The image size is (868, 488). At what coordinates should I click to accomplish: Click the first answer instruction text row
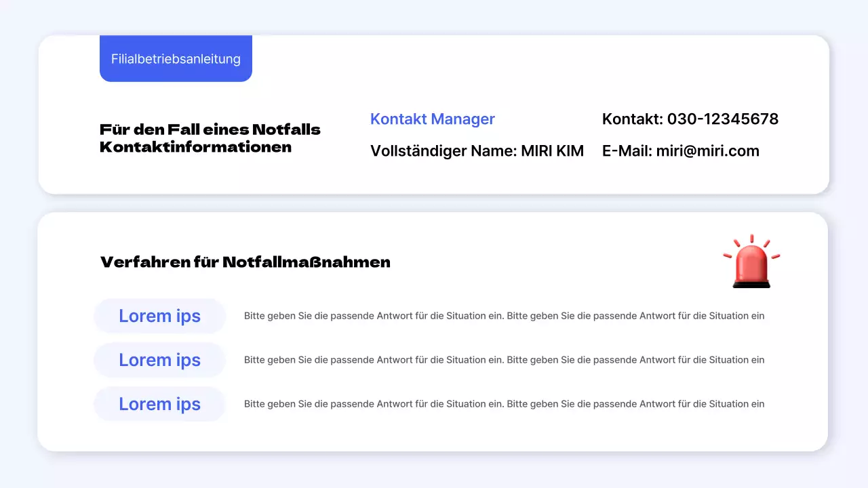(505, 315)
